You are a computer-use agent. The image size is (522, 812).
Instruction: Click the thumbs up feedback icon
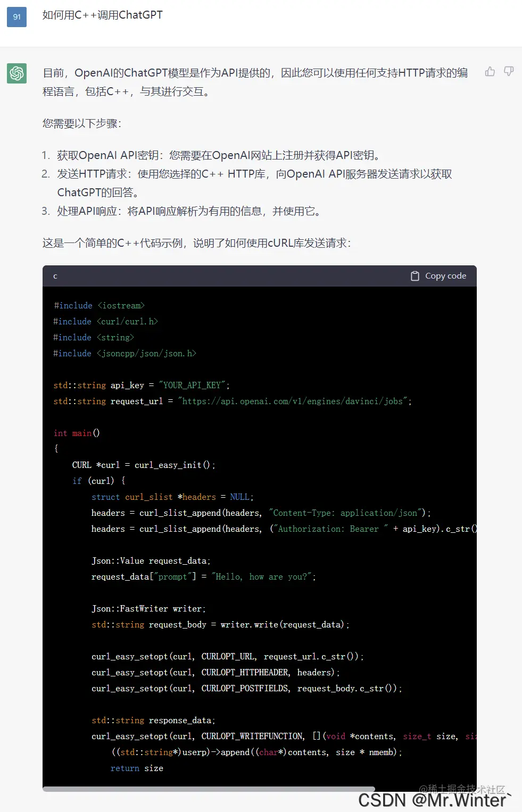click(x=490, y=71)
